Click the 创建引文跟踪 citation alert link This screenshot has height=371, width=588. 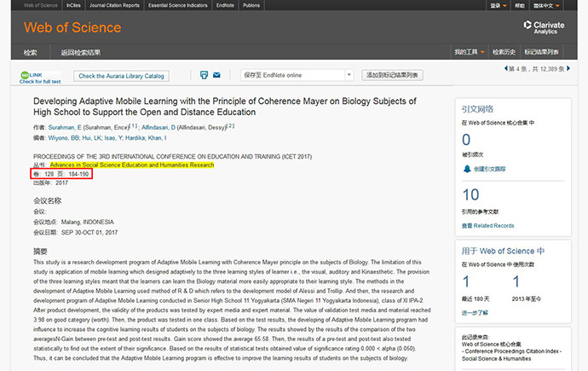490,169
